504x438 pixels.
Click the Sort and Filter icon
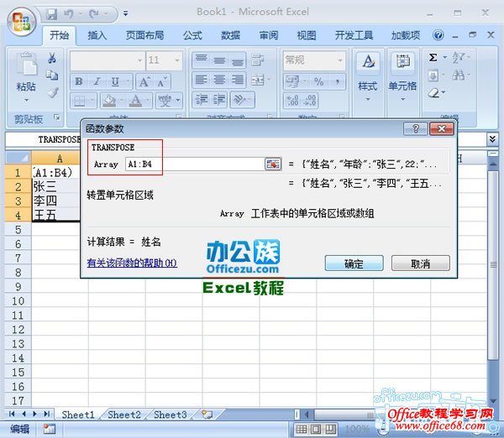coord(459,58)
